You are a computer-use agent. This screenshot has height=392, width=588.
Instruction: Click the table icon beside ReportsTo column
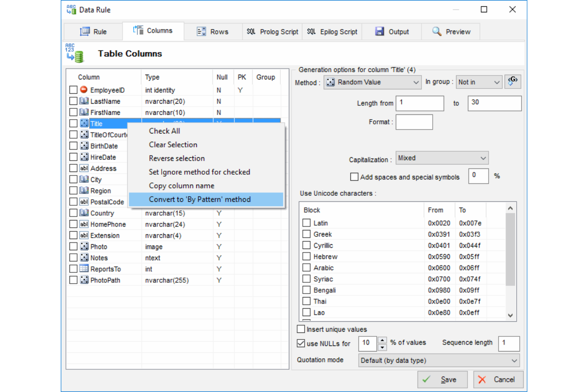(84, 269)
